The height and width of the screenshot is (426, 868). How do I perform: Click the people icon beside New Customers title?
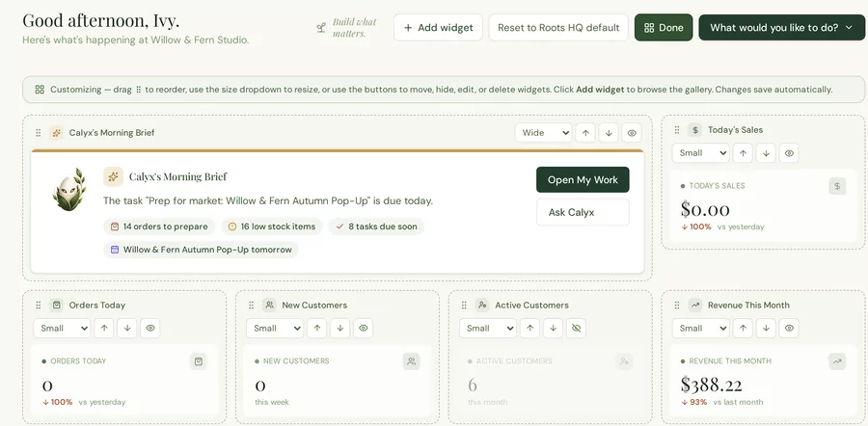click(269, 306)
